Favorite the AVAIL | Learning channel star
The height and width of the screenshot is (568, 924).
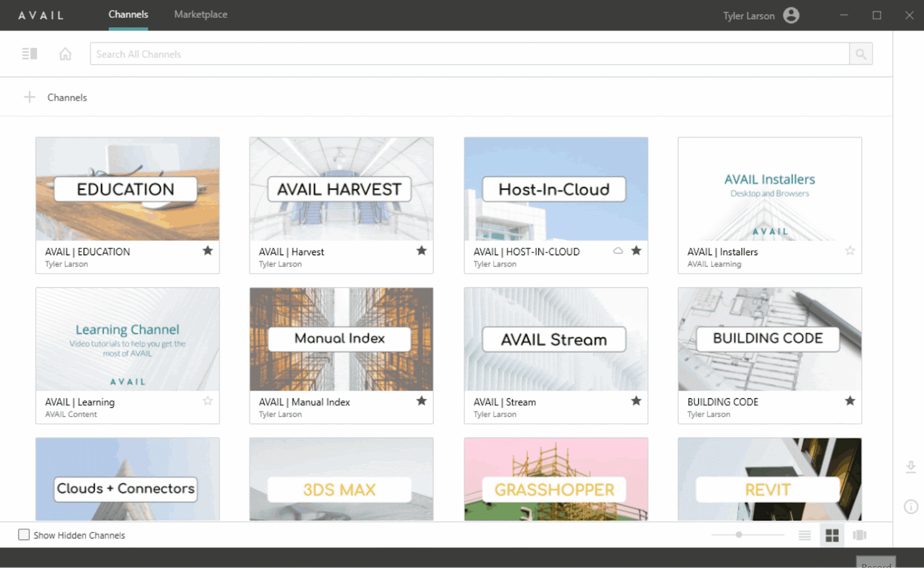208,401
